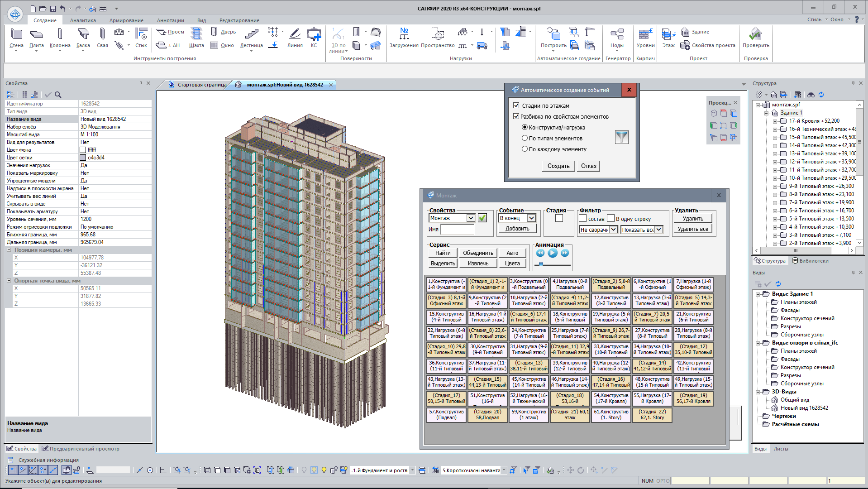The width and height of the screenshot is (868, 489).
Task: Click the Удалить все button
Action: coord(692,229)
